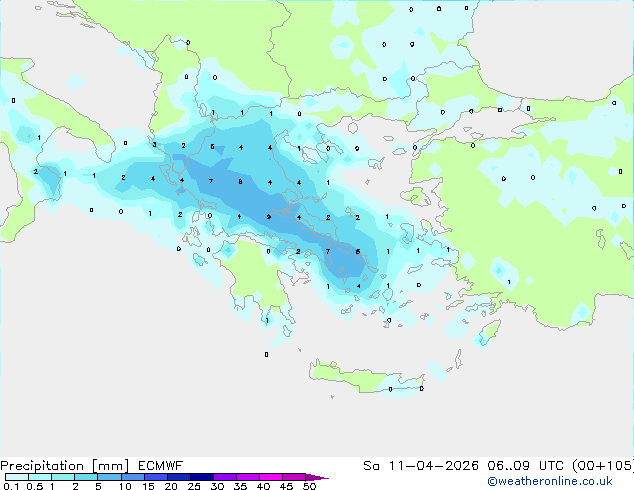634x490 pixels.
Task: Click the 30–35 mm purple legend swatch
Action: tap(225, 477)
